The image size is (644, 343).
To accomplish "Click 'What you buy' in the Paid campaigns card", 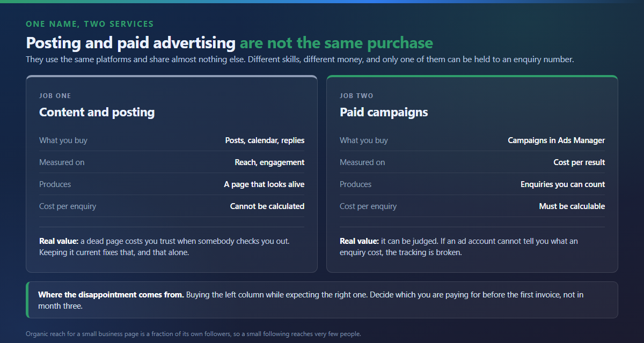I will 364,140.
